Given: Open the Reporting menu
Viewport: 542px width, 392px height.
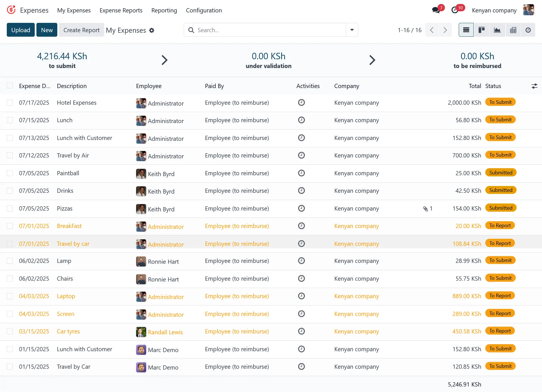Looking at the screenshot, I should pyautogui.click(x=164, y=10).
